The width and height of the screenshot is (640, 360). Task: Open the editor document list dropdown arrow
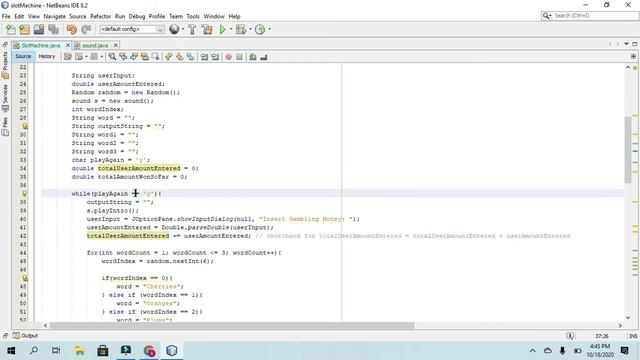point(627,44)
